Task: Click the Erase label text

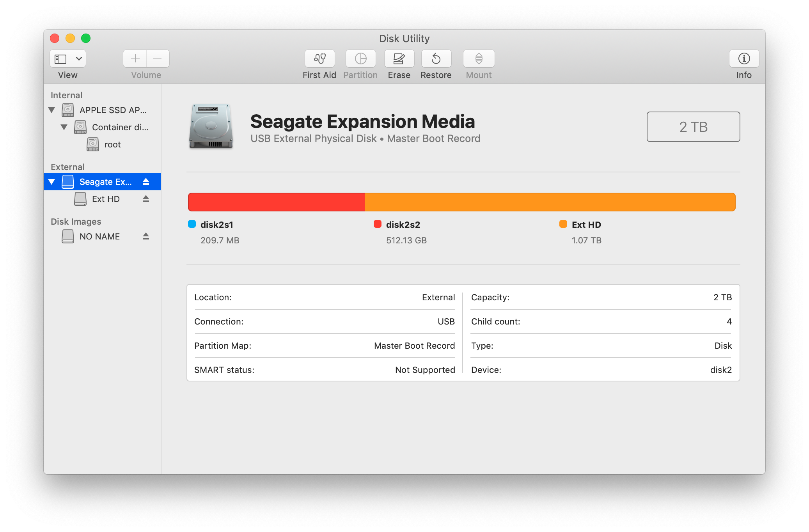Action: point(399,75)
